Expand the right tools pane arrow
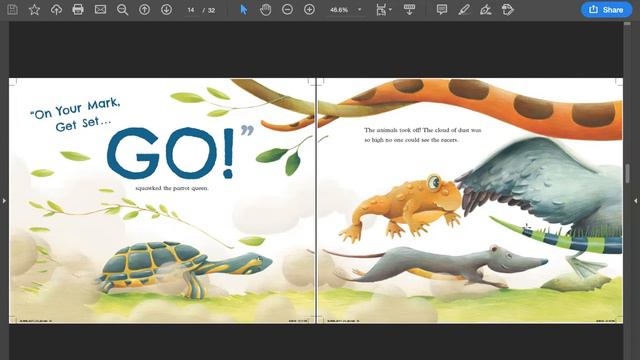 (636, 200)
